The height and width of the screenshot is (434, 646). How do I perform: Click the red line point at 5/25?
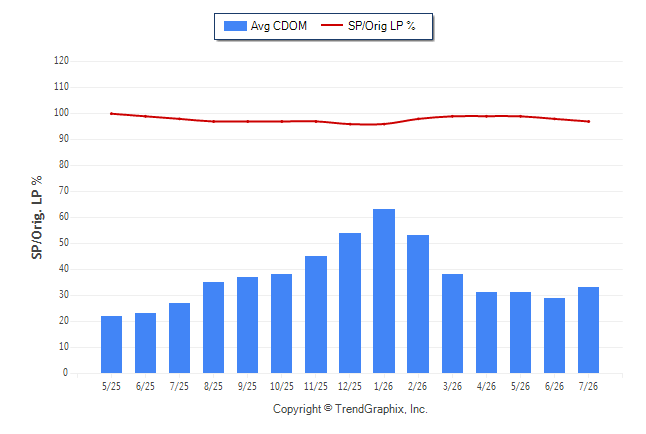point(111,114)
